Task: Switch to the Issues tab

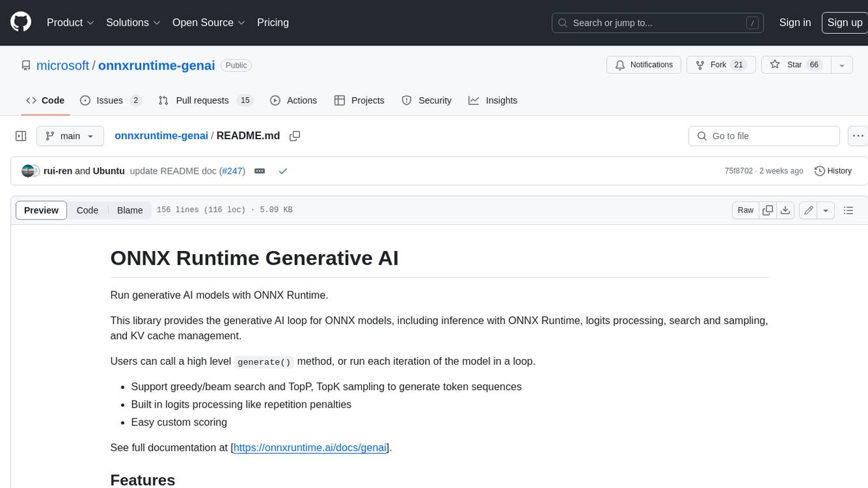Action: point(110,100)
